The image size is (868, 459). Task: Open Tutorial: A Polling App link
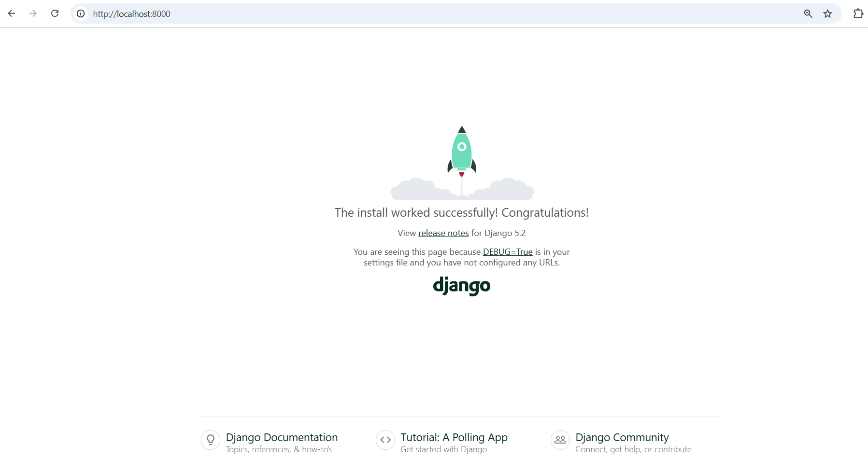click(x=454, y=437)
